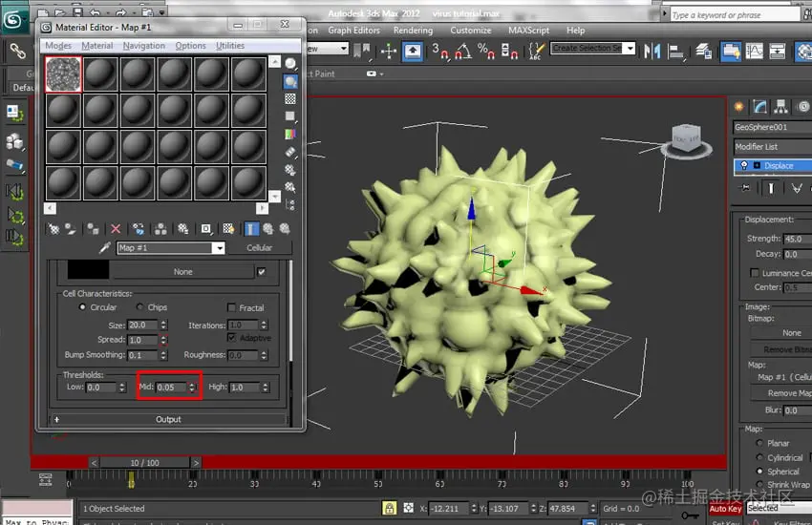Image resolution: width=812 pixels, height=525 pixels.
Task: Toggle the selection lock padlock icon
Action: 390,508
